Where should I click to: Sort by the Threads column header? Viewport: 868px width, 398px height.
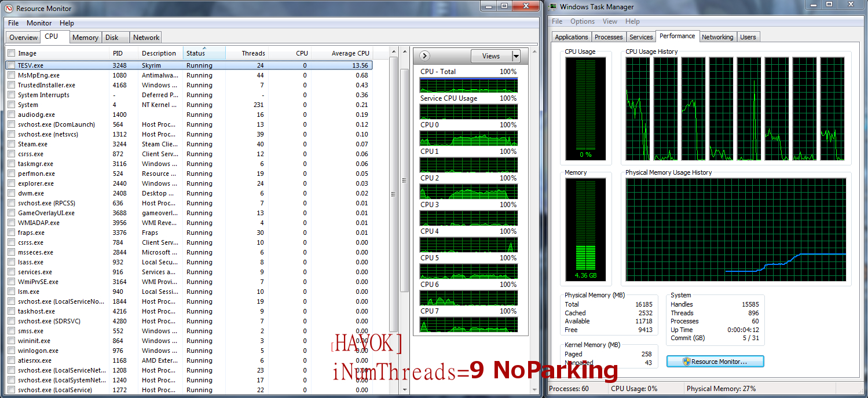click(x=247, y=53)
